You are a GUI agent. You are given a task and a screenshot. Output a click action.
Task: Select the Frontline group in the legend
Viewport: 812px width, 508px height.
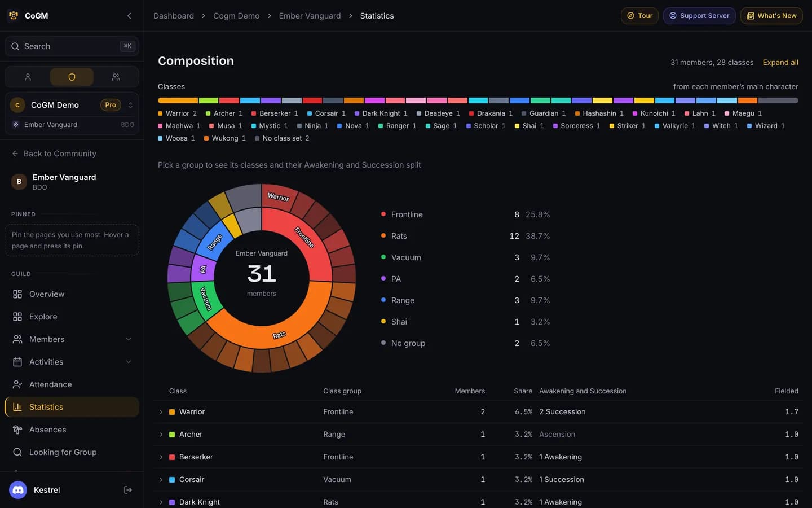(465, 214)
